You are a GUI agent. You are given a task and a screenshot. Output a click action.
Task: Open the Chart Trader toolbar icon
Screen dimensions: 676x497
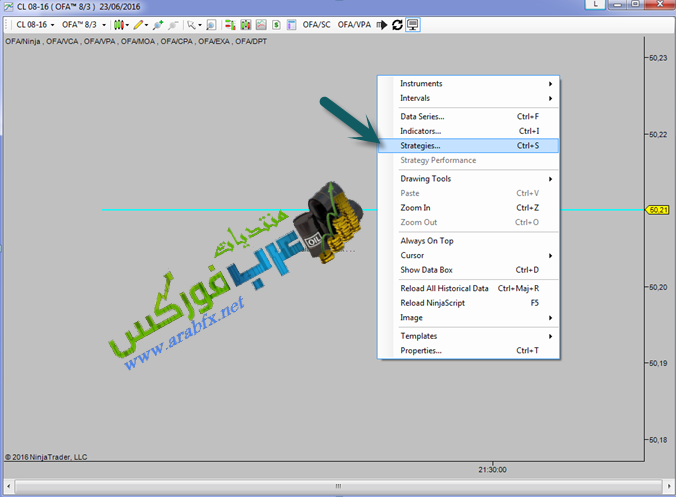pyautogui.click(x=230, y=25)
